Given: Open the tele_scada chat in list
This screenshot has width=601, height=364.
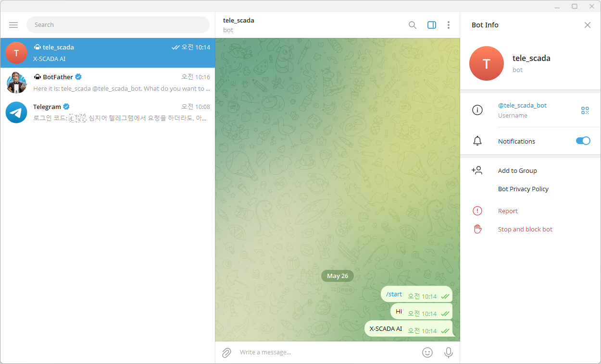Looking at the screenshot, I should point(108,53).
